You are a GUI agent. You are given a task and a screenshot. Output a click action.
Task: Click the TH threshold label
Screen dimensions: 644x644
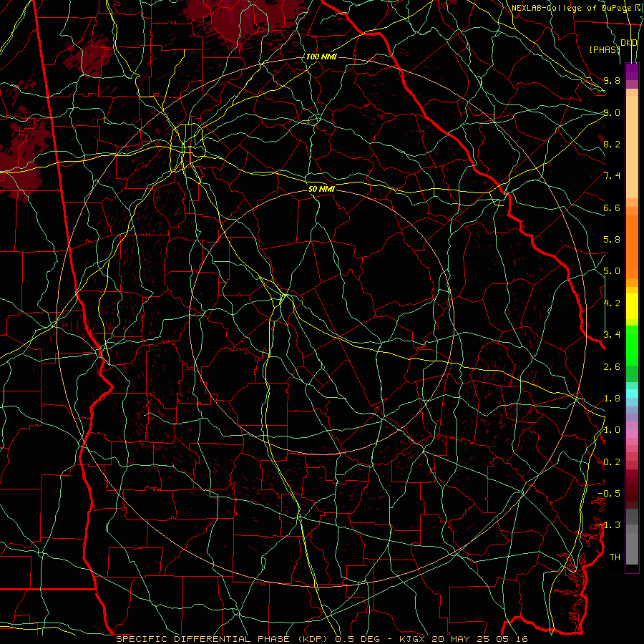pos(615,557)
